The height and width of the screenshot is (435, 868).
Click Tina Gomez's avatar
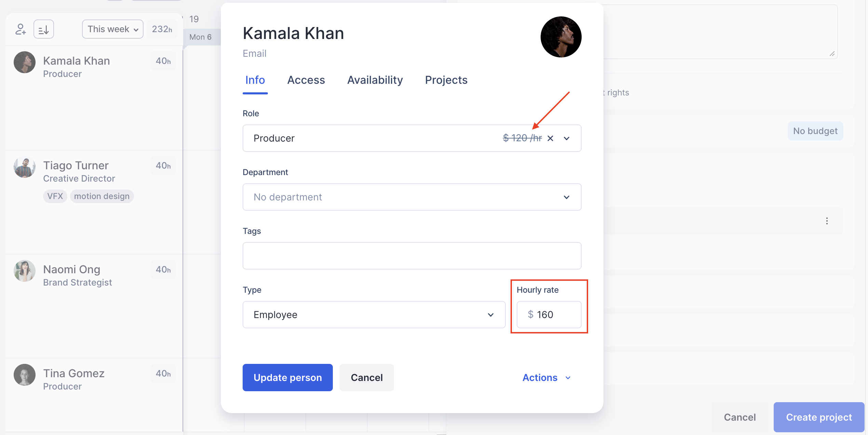[25, 375]
